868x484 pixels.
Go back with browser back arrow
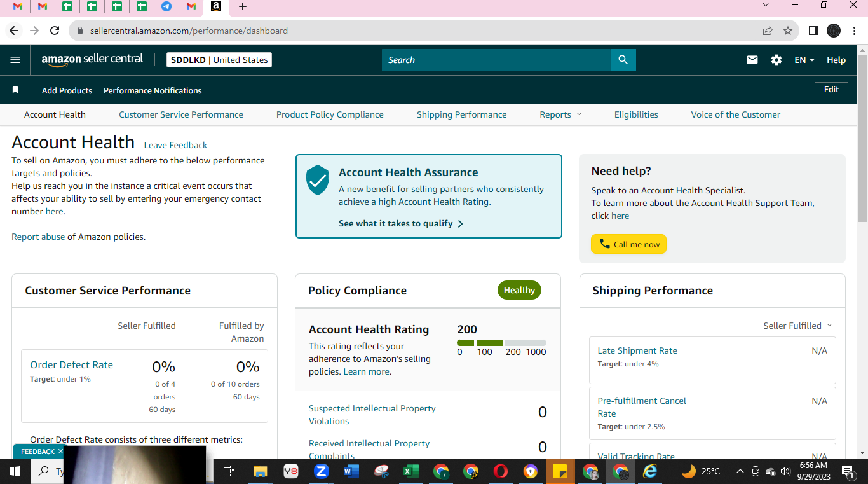click(x=14, y=31)
